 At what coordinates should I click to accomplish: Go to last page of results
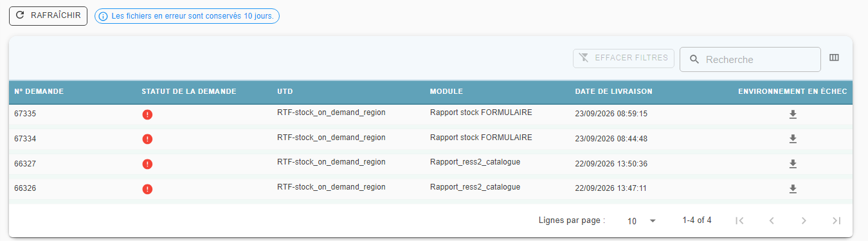point(836,220)
